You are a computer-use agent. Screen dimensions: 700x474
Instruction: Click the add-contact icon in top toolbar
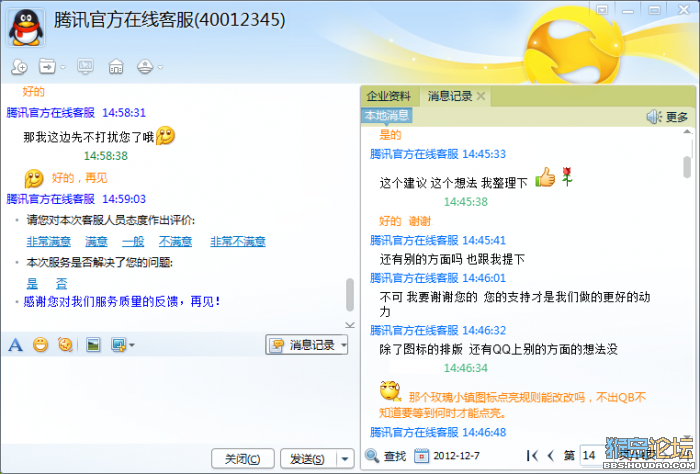tap(19, 67)
